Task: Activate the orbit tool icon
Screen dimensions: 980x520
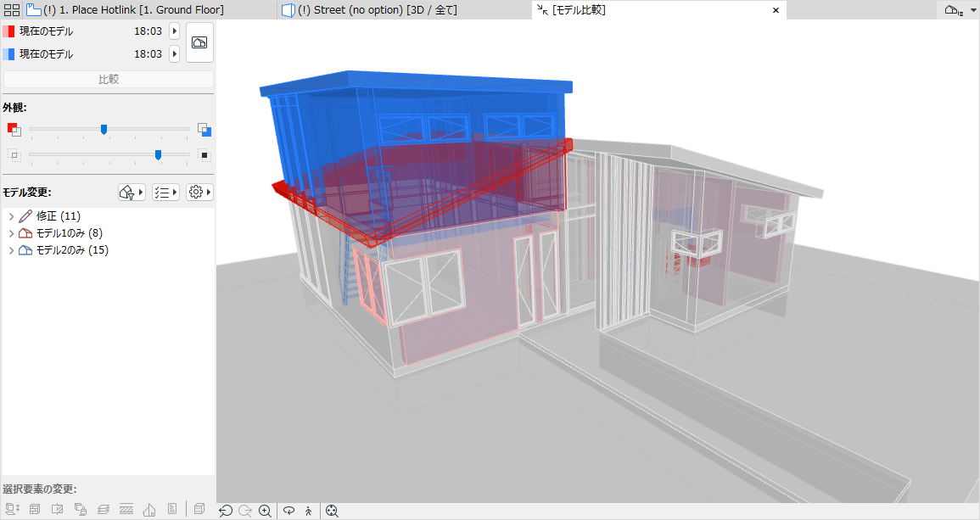Action: (x=288, y=512)
